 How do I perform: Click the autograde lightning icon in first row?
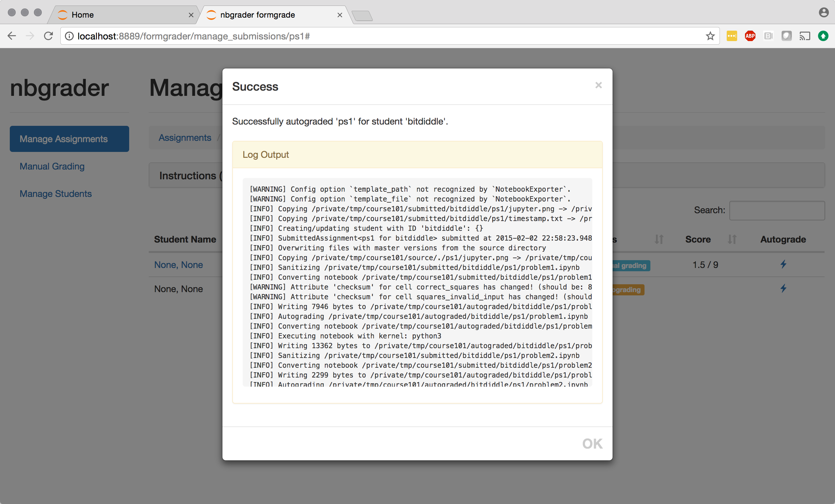point(783,264)
